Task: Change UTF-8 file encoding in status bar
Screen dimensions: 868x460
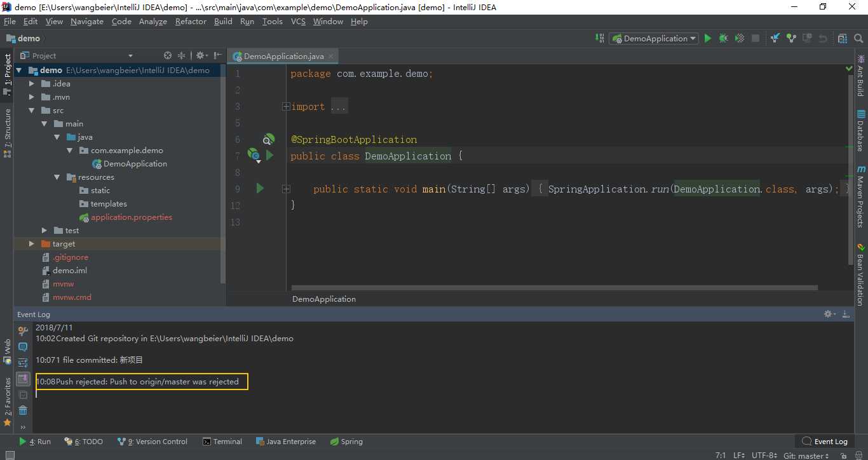Action: pyautogui.click(x=764, y=455)
